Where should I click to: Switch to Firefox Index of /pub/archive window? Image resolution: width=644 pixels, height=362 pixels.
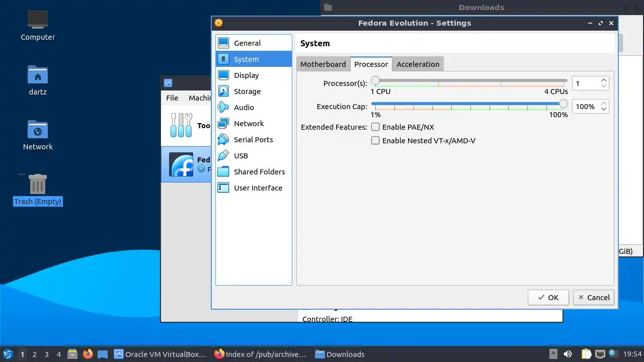[260, 354]
